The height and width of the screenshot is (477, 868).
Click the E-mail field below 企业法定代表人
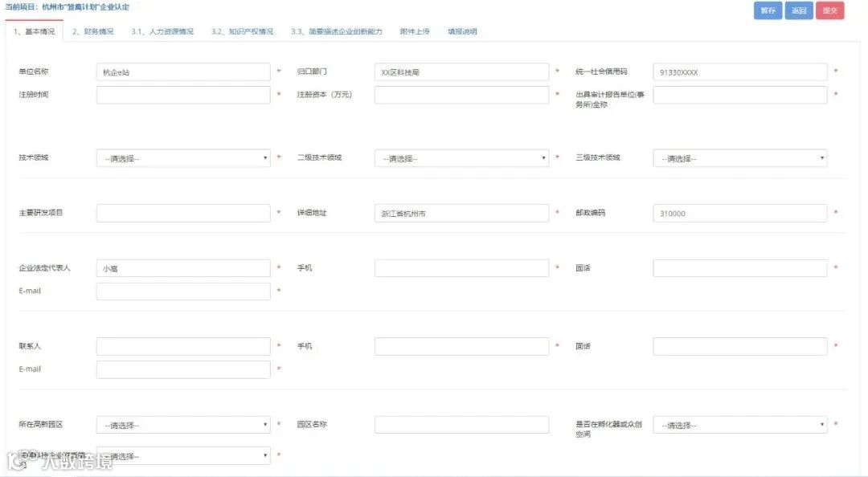pyautogui.click(x=183, y=291)
